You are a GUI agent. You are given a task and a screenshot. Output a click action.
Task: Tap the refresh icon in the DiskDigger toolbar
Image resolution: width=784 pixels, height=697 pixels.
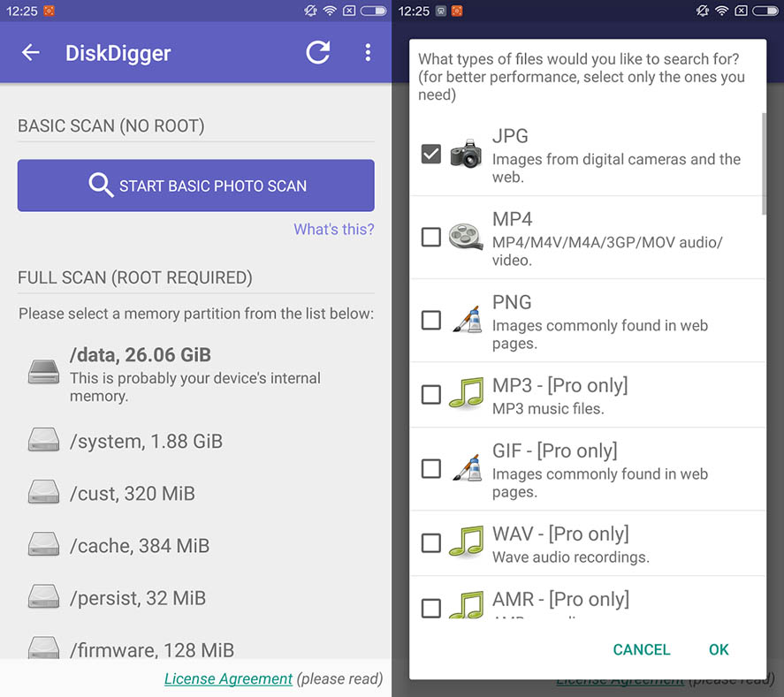point(317,53)
